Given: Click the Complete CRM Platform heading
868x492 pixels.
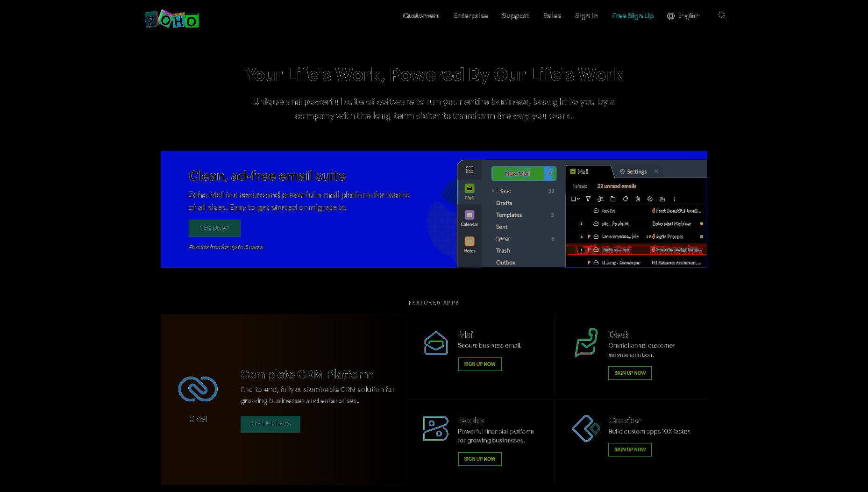Looking at the screenshot, I should (306, 374).
